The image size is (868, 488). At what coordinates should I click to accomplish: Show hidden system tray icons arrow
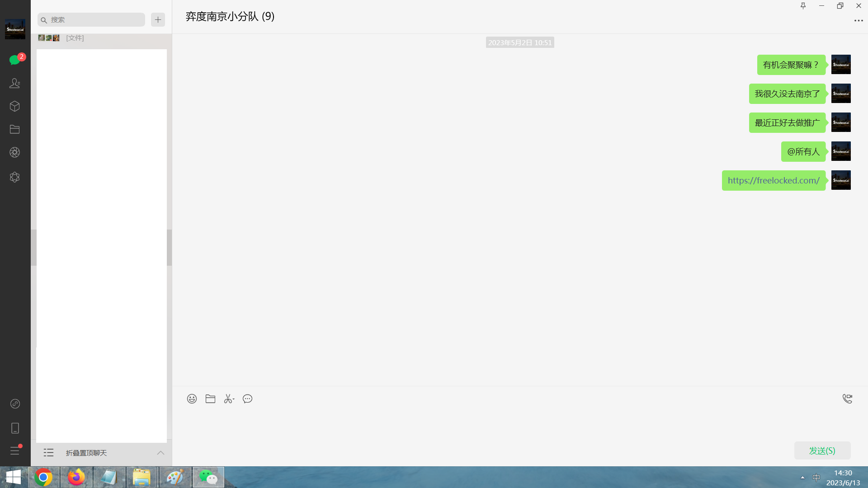point(802,477)
